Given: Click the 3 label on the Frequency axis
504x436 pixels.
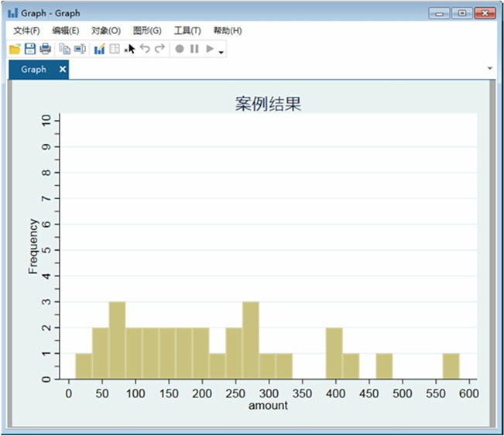Looking at the screenshot, I should (46, 301).
